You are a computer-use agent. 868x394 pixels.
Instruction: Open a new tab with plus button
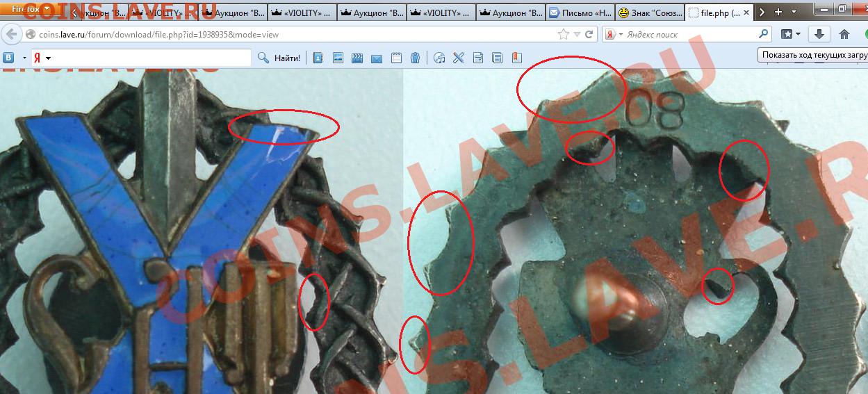[778, 12]
